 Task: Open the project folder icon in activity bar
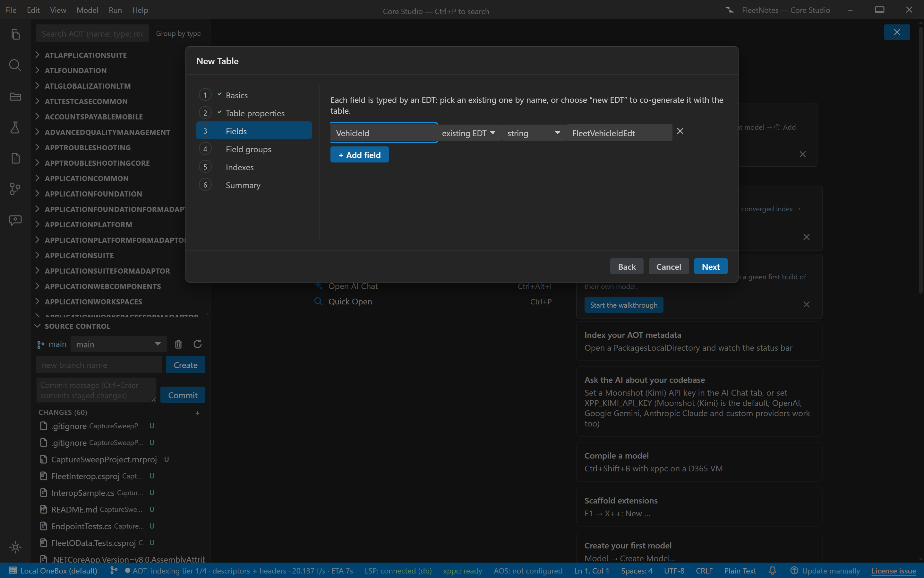click(15, 96)
